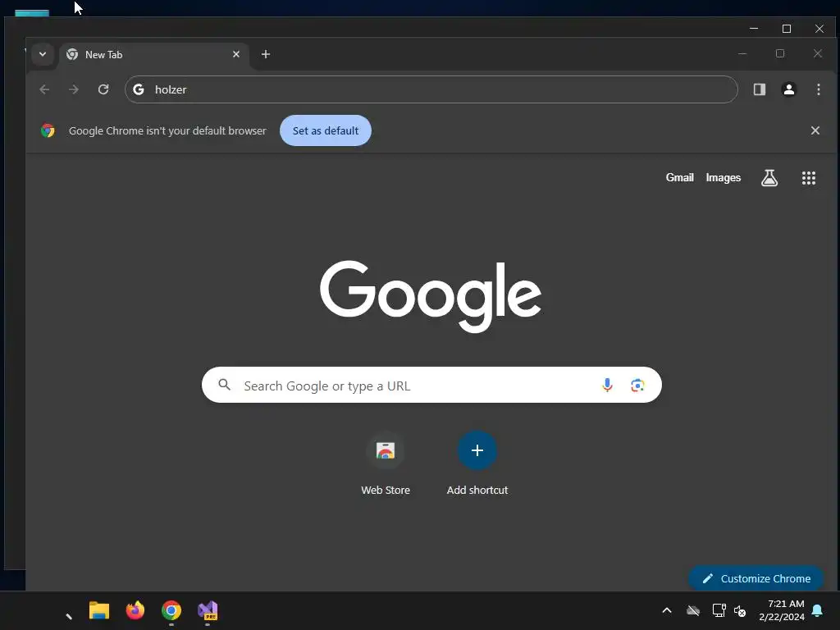Image resolution: width=840 pixels, height=630 pixels.
Task: Click the magnifier icon in search box
Action: click(x=225, y=385)
